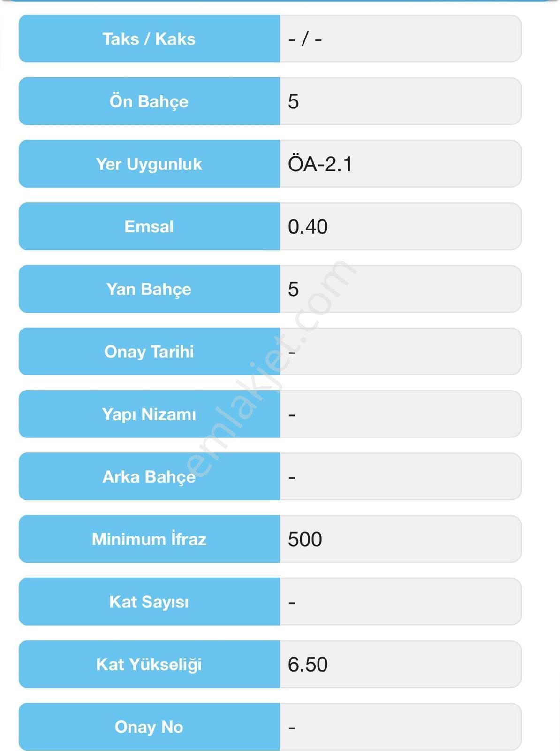The width and height of the screenshot is (560, 751).
Task: Select the Minimum İfraz label
Action: (x=149, y=539)
